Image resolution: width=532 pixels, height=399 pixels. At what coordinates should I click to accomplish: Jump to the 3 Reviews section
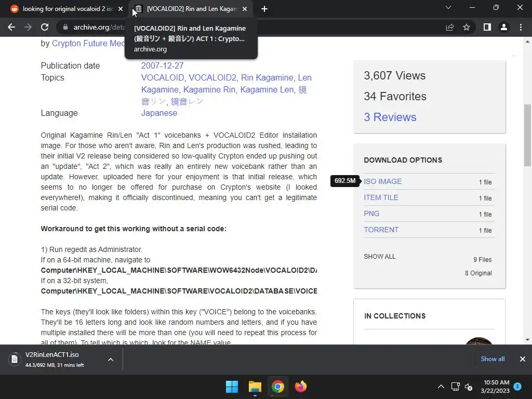point(390,117)
